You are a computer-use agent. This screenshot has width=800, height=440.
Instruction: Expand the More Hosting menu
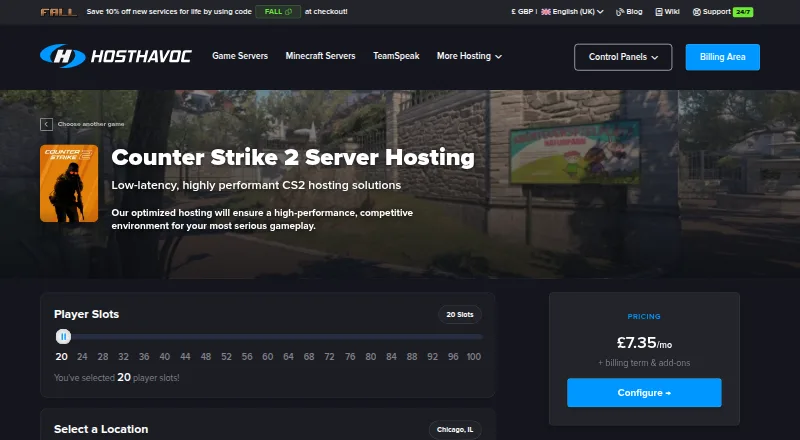[469, 56]
